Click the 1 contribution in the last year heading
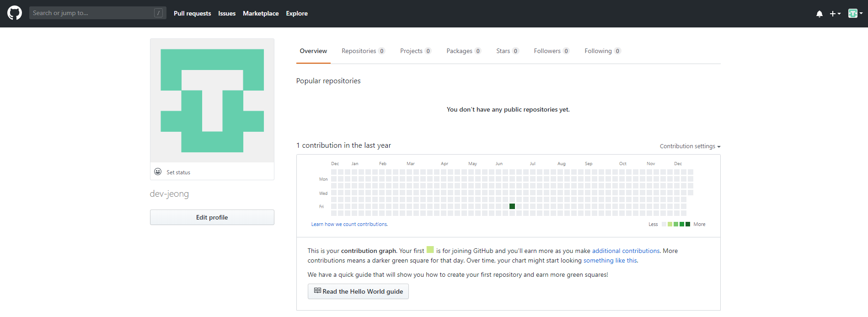The height and width of the screenshot is (317, 868). pos(343,145)
